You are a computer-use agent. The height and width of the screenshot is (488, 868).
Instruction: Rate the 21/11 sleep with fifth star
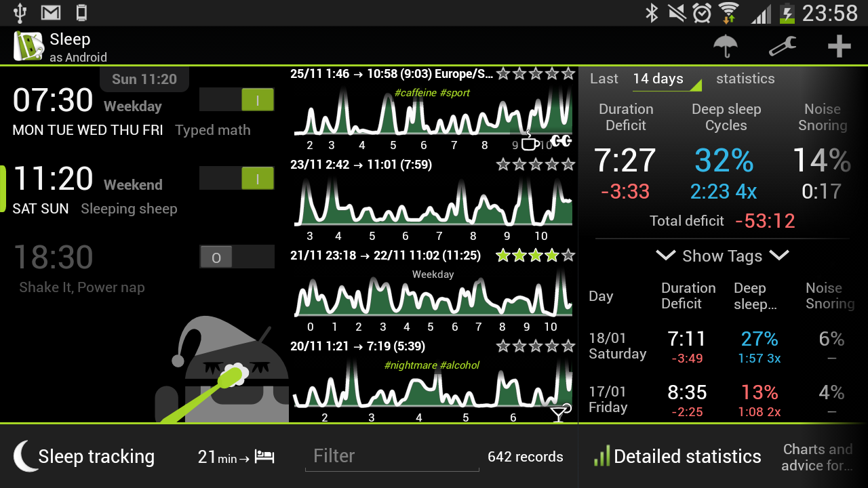coord(568,256)
